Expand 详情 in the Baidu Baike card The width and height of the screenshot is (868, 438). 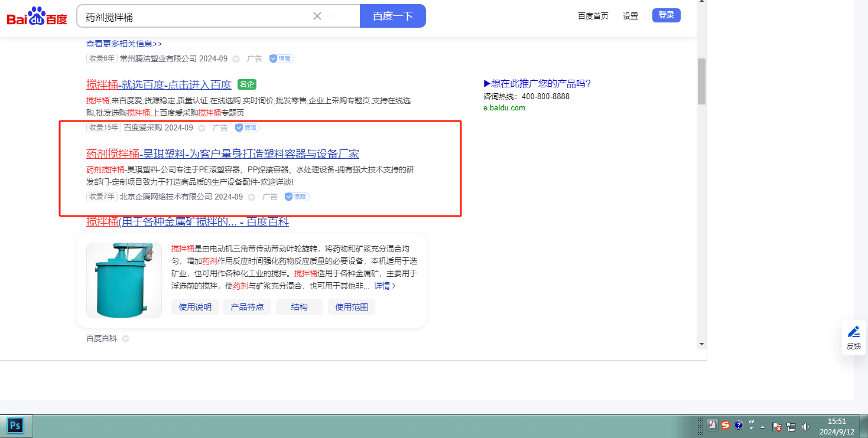point(385,286)
